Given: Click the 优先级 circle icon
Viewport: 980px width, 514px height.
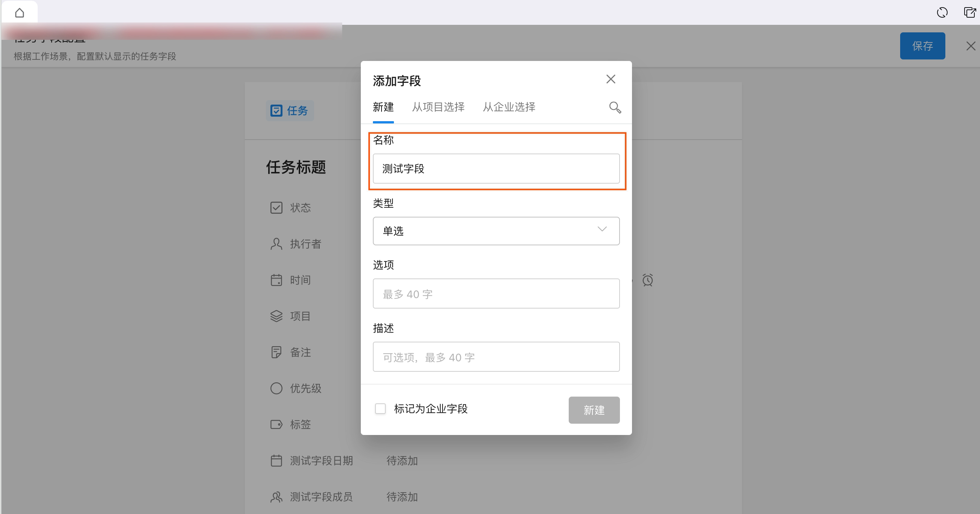Looking at the screenshot, I should pyautogui.click(x=276, y=388).
